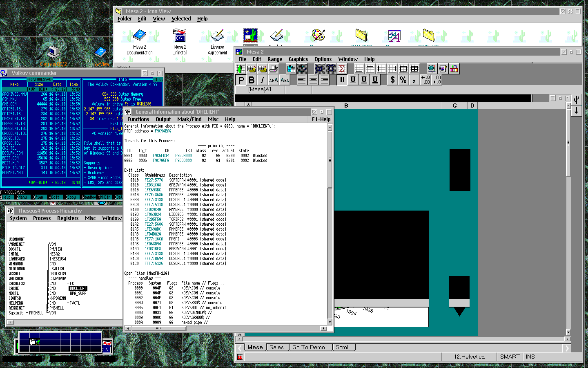This screenshot has width=588, height=368.
Task: Click the save file toolbar icon in Mesa
Action: point(263,69)
